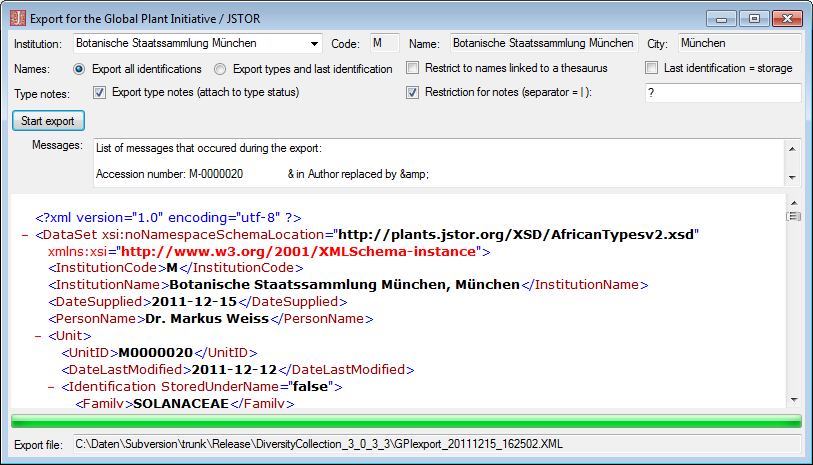Click the XMLSchema-instance URL in red
The width and height of the screenshot is (813, 465).
pyautogui.click(x=298, y=251)
